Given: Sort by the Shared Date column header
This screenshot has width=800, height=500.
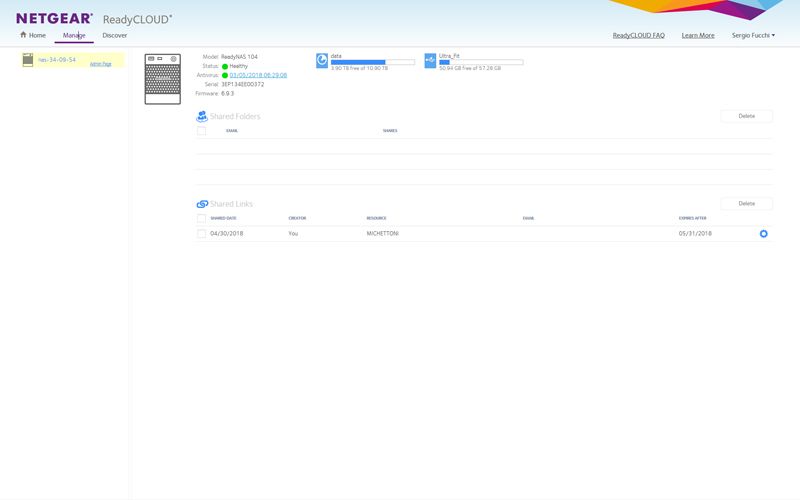Looking at the screenshot, I should [x=223, y=218].
